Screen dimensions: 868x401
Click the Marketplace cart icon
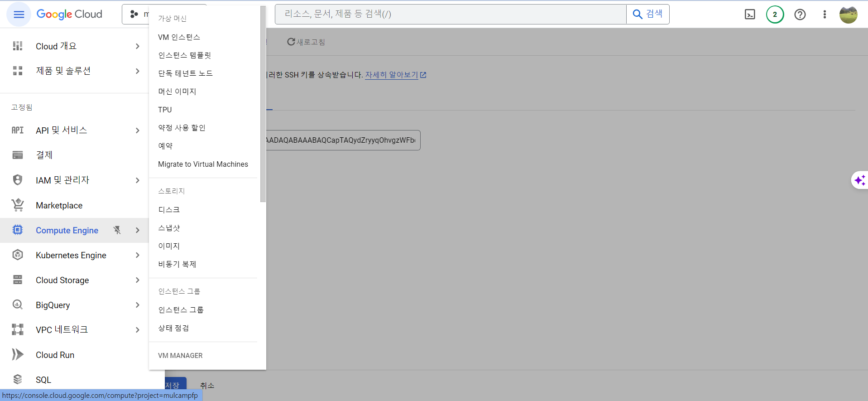click(18, 205)
